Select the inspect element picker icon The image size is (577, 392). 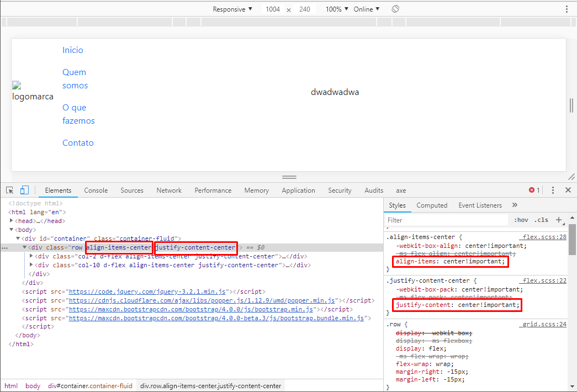point(10,190)
